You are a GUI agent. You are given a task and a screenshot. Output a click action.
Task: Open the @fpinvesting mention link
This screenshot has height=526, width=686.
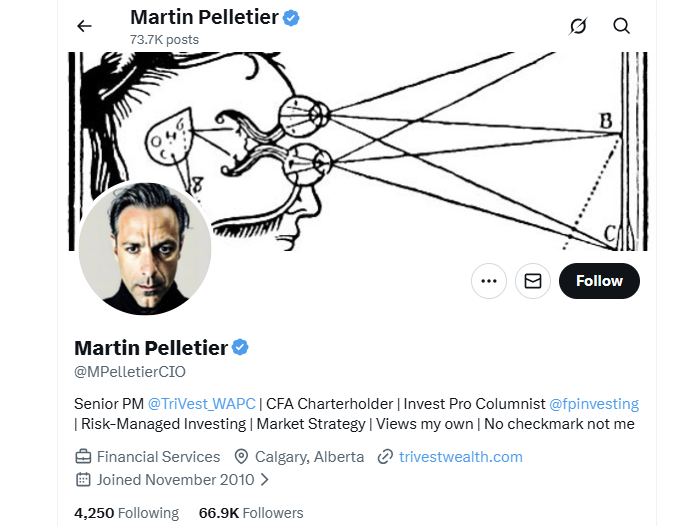coord(594,404)
